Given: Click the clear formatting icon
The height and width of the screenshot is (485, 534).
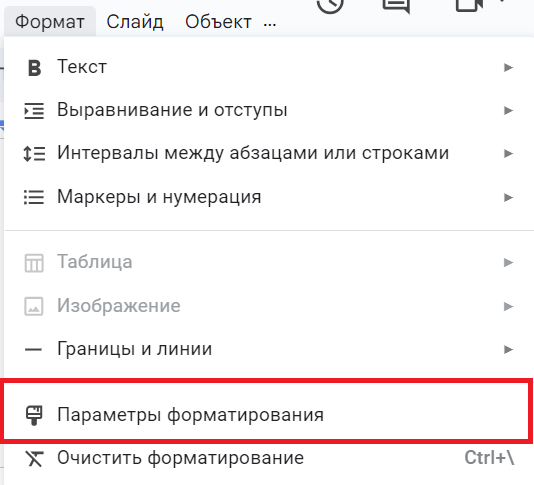Looking at the screenshot, I should [34, 458].
